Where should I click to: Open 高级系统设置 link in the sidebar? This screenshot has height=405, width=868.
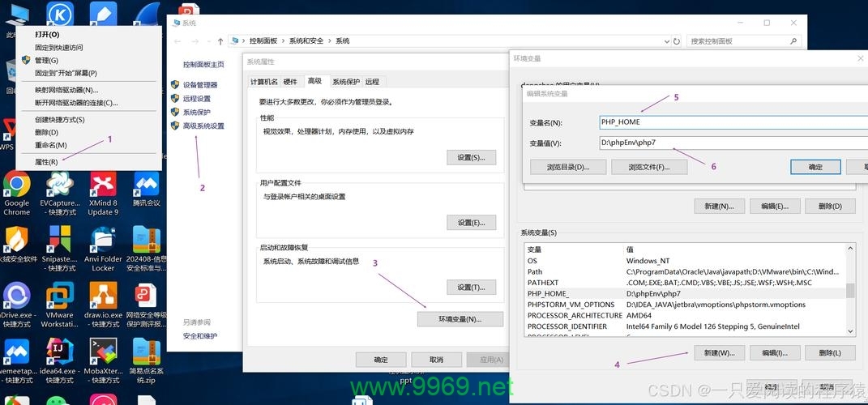203,126
